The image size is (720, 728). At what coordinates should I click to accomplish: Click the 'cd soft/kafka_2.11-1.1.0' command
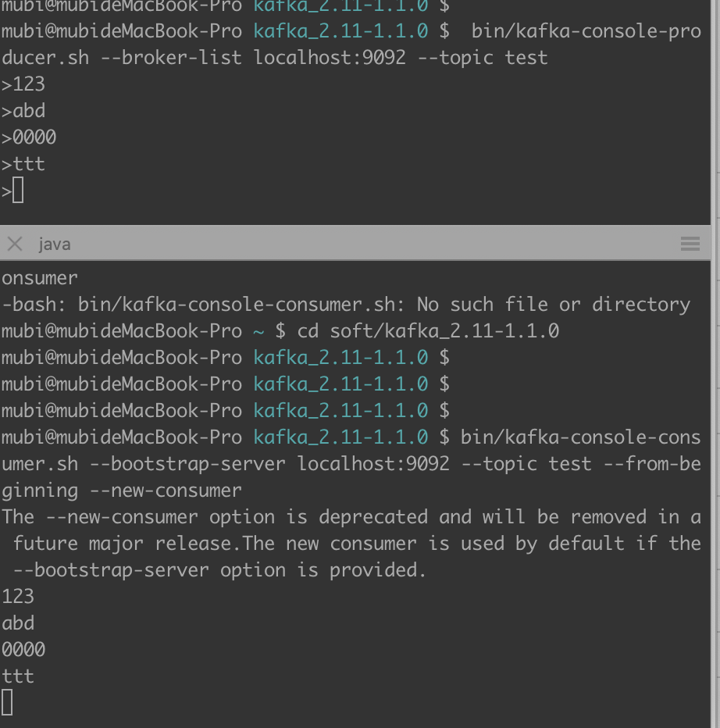pos(428,331)
